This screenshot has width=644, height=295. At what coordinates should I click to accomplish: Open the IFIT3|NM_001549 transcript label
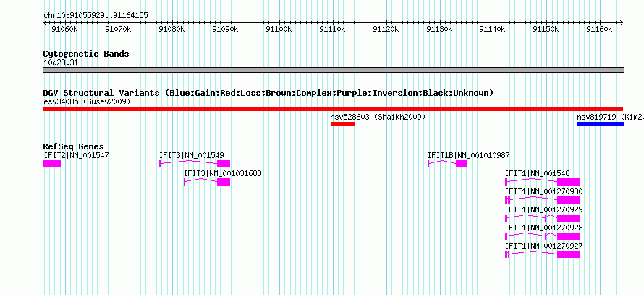point(192,155)
